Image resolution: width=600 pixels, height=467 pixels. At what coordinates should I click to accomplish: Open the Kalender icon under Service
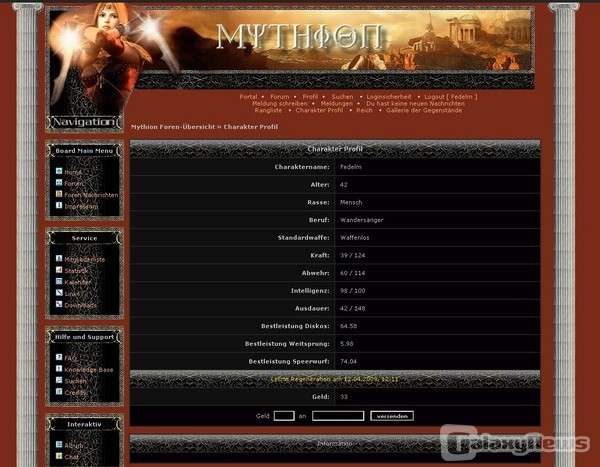pyautogui.click(x=59, y=281)
